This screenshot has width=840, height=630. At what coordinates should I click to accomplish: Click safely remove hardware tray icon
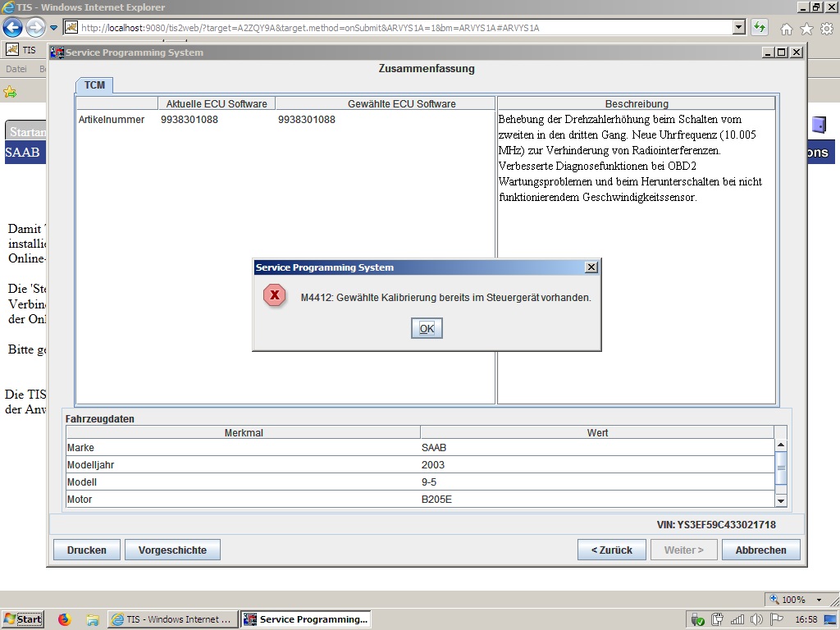[x=697, y=620]
